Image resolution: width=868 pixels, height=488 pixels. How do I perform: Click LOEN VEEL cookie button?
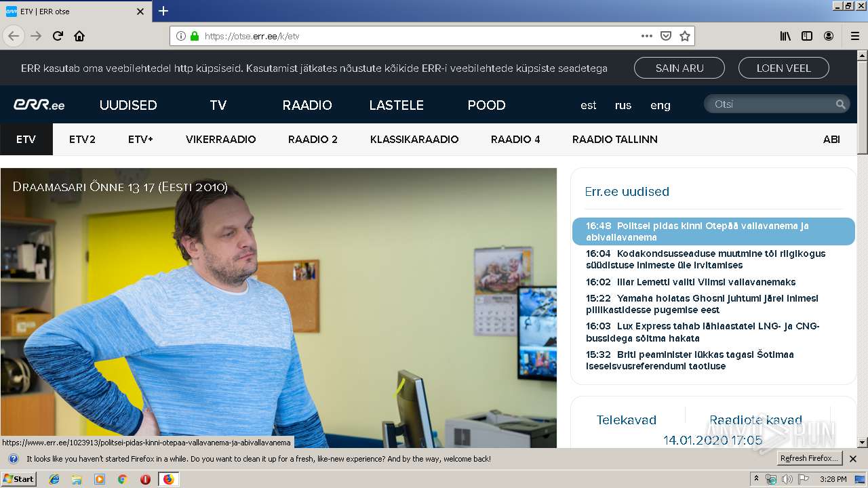pyautogui.click(x=783, y=68)
